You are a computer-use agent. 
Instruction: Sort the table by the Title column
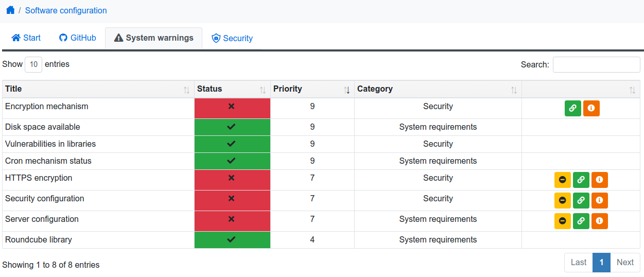pos(98,89)
